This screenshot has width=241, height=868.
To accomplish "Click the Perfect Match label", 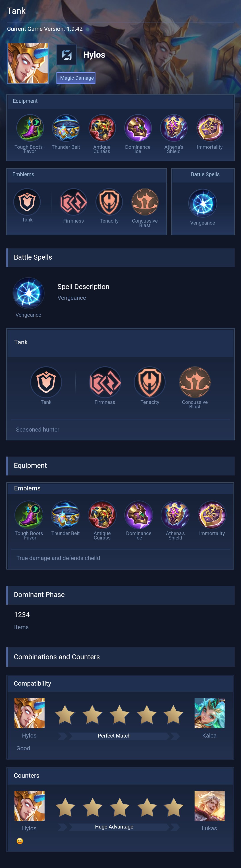I will [x=114, y=736].
